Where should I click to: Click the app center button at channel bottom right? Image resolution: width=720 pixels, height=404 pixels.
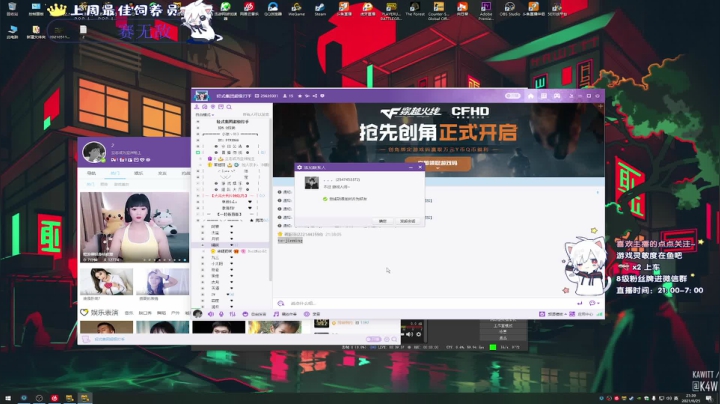(x=581, y=314)
